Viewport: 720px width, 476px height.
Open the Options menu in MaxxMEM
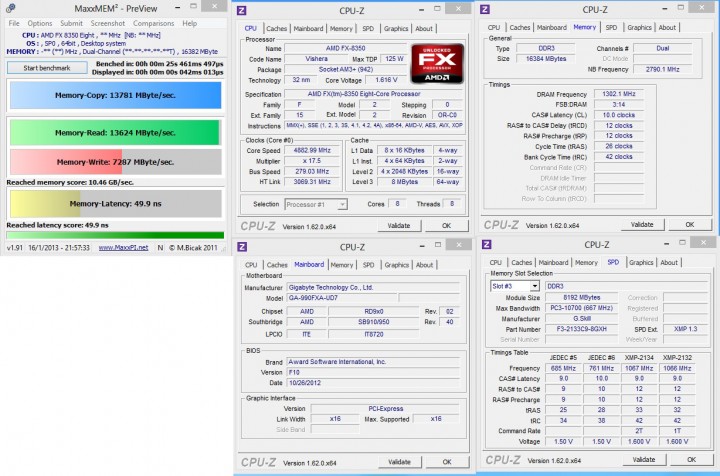point(39,23)
